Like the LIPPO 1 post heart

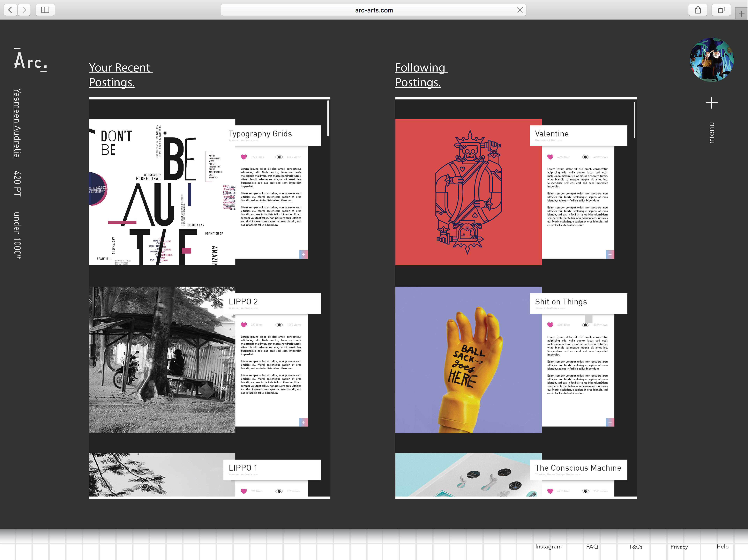(244, 491)
